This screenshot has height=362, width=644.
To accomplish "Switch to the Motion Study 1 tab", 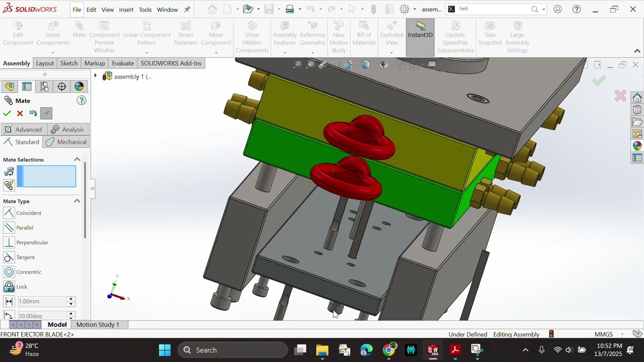I will [x=98, y=325].
